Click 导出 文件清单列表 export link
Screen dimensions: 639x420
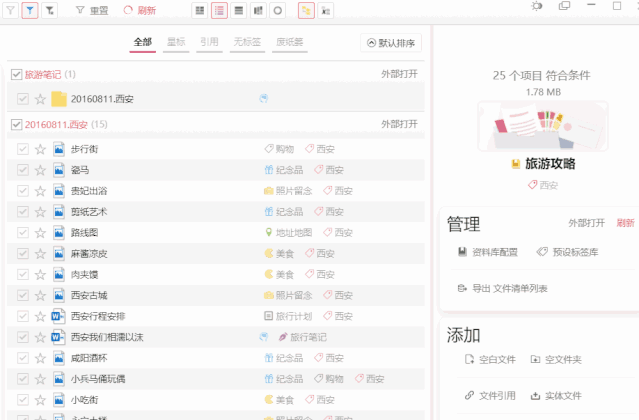click(502, 289)
